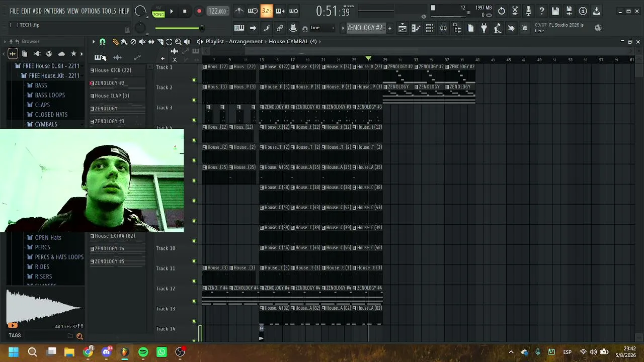The height and width of the screenshot is (362, 644).
Task: Mute Track 1 with its green dot
Action: click(x=194, y=80)
